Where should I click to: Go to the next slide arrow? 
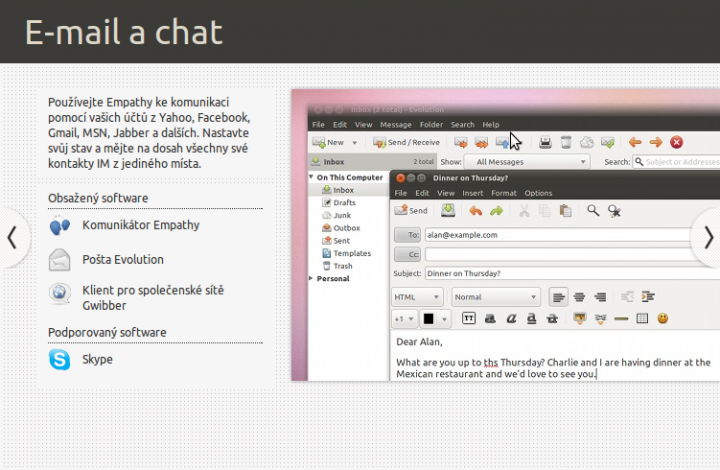pyautogui.click(x=709, y=238)
